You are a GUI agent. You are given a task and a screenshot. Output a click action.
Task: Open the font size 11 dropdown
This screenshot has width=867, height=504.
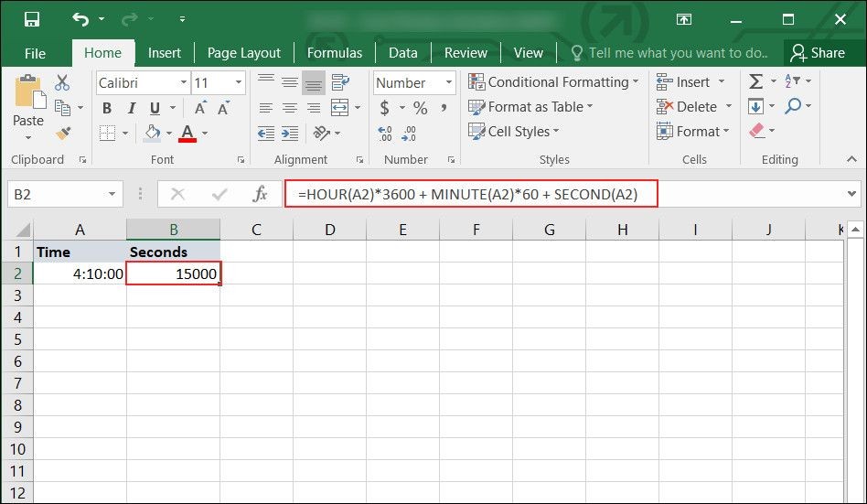[x=239, y=82]
